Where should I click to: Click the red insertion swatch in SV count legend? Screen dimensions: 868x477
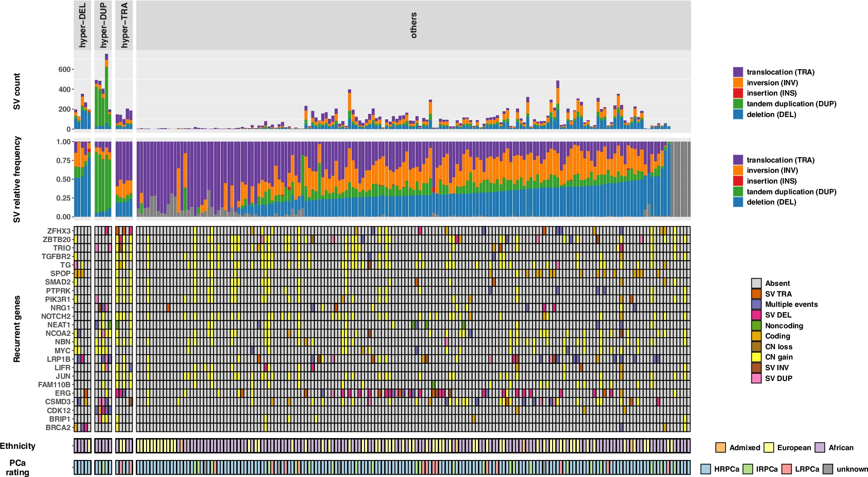738,93
